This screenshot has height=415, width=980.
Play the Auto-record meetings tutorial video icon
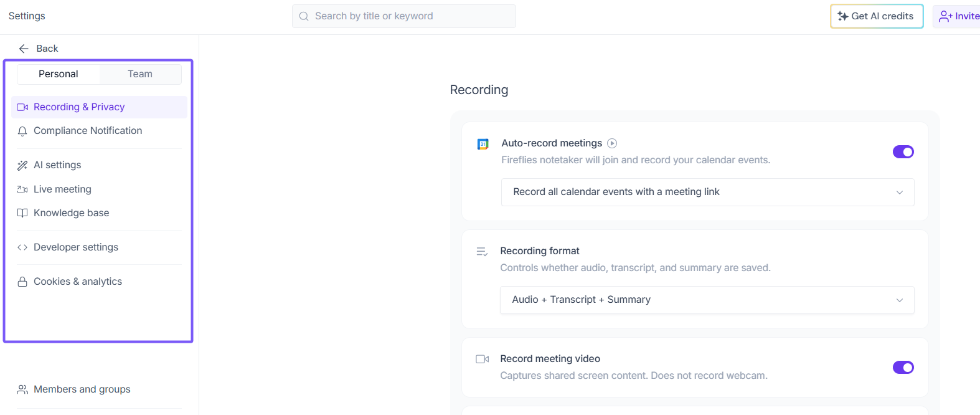pos(612,143)
